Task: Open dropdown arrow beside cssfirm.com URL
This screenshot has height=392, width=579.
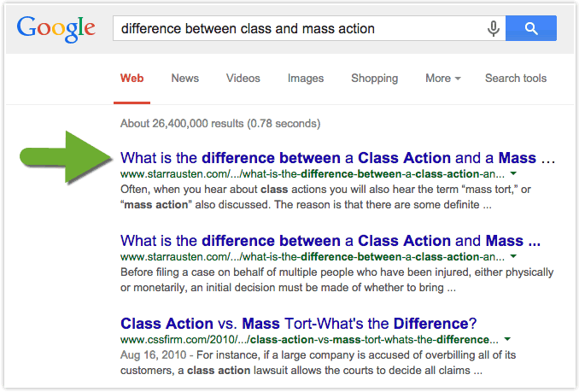Action: (507, 339)
